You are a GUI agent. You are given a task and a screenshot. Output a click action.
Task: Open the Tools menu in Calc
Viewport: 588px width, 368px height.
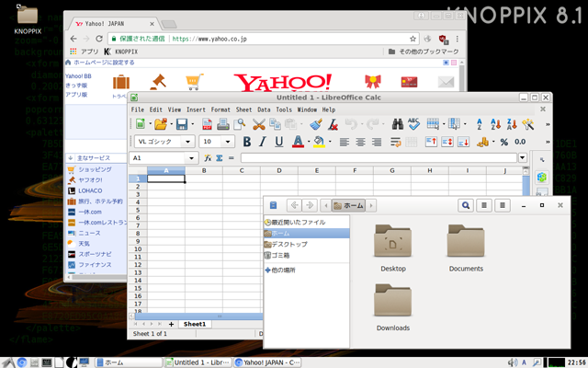(284, 109)
